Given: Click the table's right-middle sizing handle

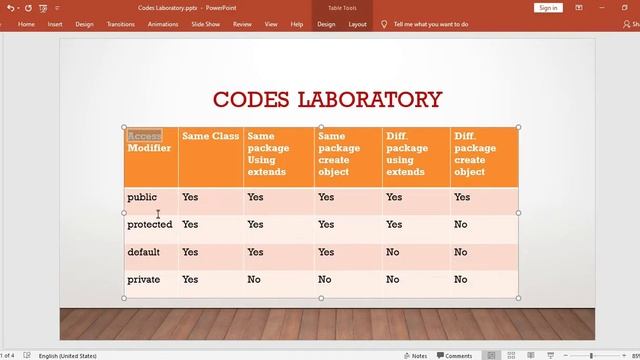Looking at the screenshot, I should (x=518, y=213).
